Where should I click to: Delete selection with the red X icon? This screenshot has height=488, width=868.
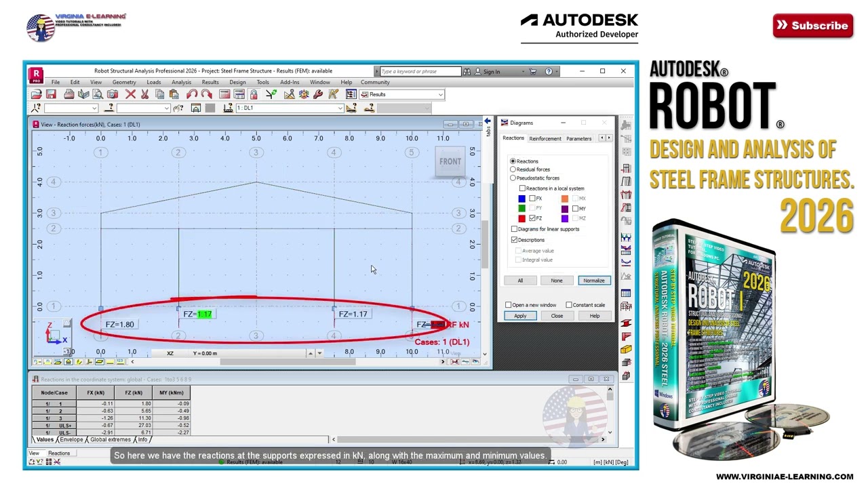pos(130,94)
